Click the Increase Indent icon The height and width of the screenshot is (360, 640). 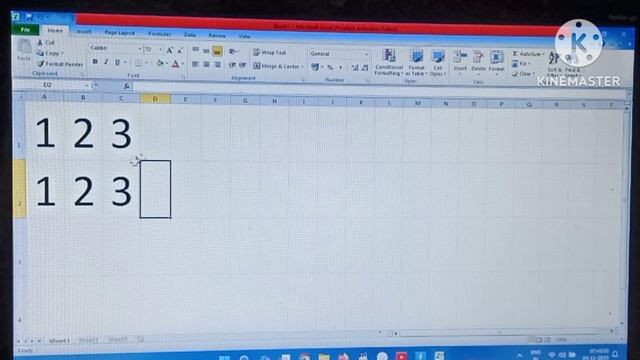[x=243, y=65]
